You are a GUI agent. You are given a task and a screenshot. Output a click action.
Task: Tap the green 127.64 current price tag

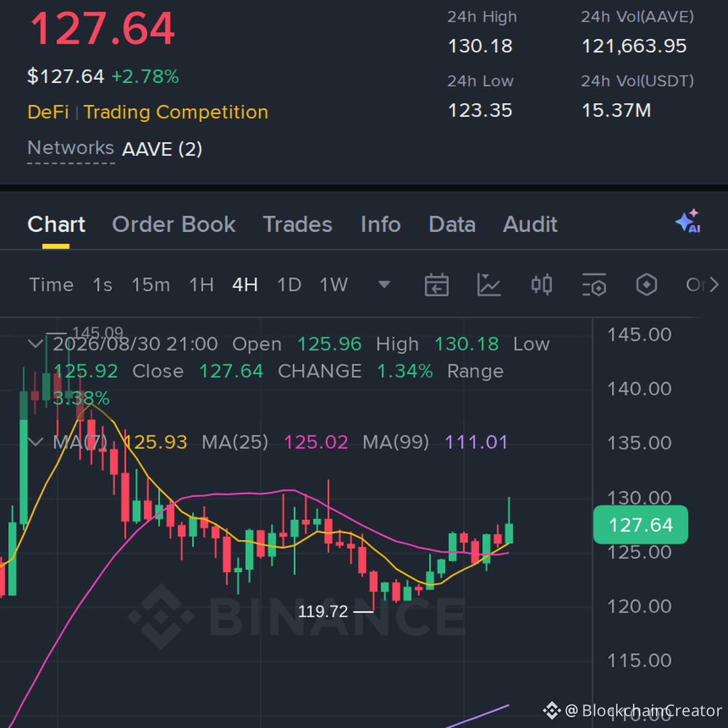tap(641, 524)
